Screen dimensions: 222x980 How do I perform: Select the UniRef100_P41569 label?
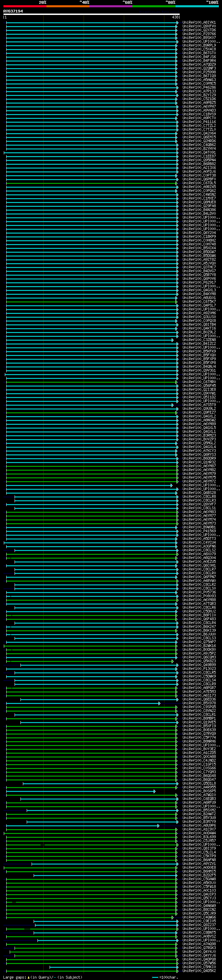(199, 531)
